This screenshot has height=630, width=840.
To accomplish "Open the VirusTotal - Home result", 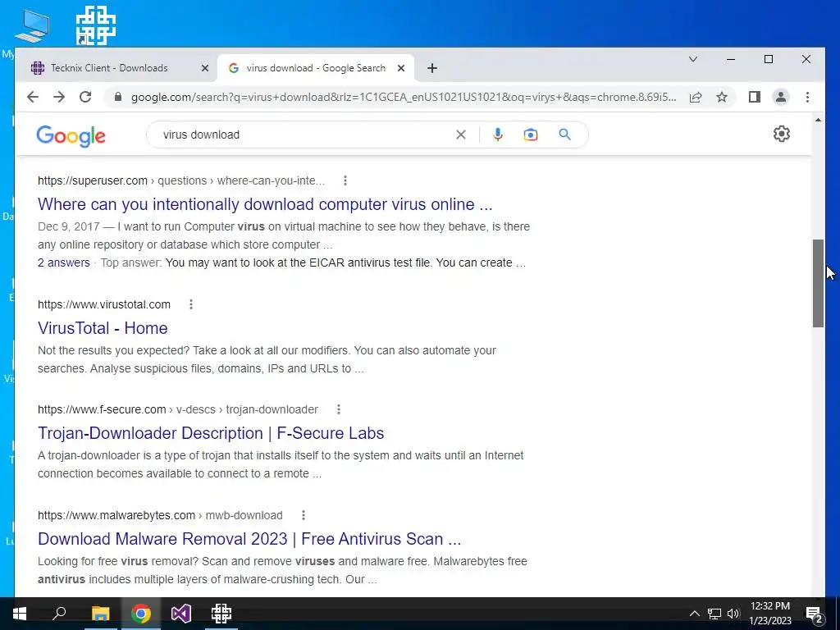I will pyautogui.click(x=103, y=328).
